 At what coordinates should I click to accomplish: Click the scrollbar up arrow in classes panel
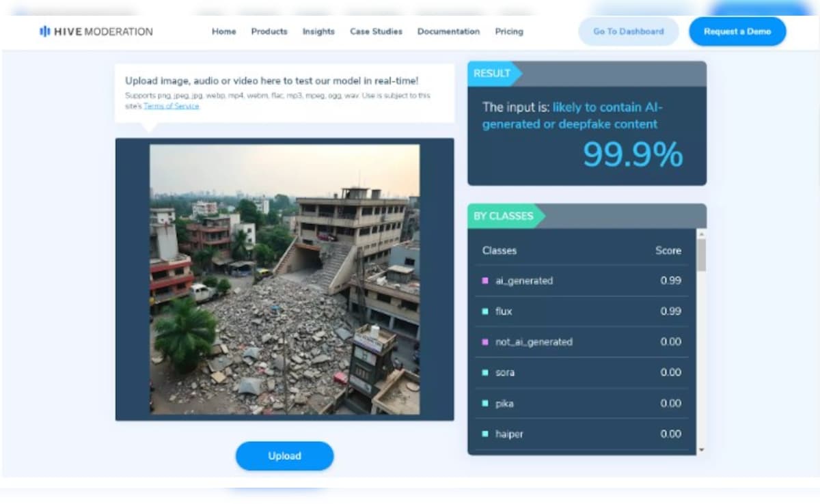point(701,234)
